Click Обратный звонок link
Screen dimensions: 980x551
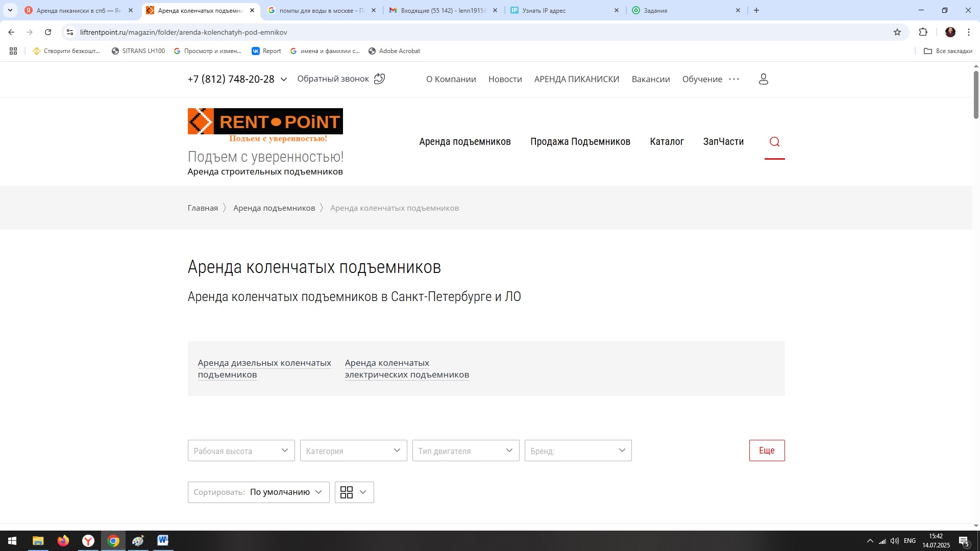coord(333,79)
